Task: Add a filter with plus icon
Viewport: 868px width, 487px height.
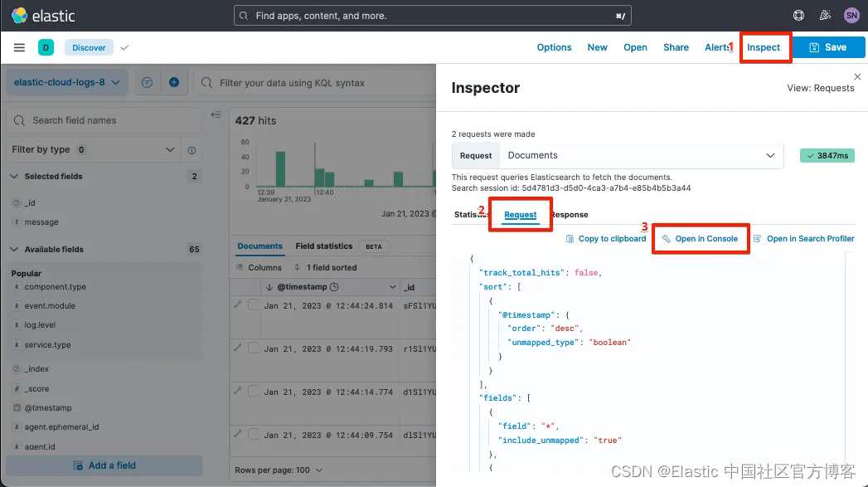Action: coord(174,83)
